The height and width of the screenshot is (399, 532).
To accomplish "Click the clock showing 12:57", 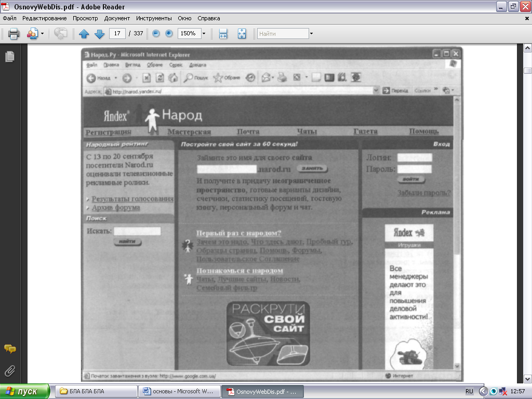I will 517,392.
